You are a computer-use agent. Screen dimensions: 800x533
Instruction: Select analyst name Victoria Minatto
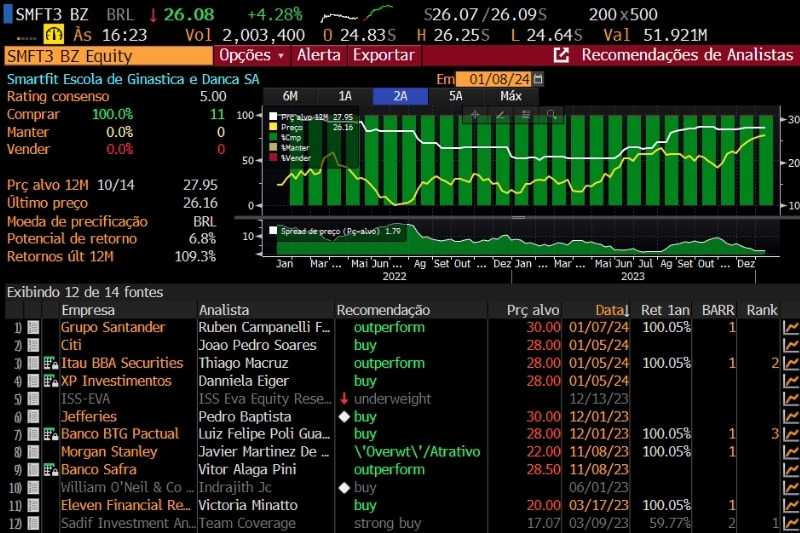(x=248, y=505)
